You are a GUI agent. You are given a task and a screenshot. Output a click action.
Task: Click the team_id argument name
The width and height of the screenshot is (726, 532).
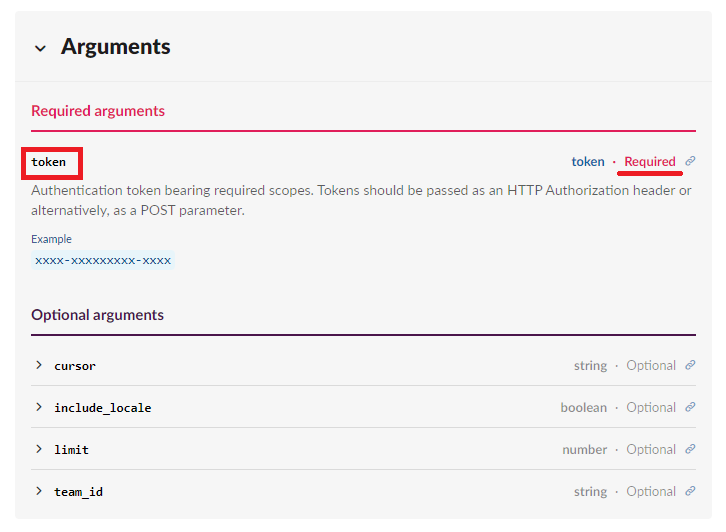click(x=78, y=492)
